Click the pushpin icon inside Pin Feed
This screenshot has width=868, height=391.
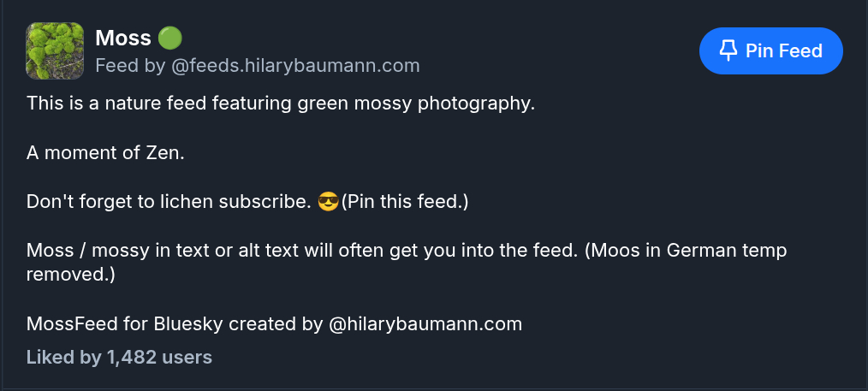coord(728,50)
